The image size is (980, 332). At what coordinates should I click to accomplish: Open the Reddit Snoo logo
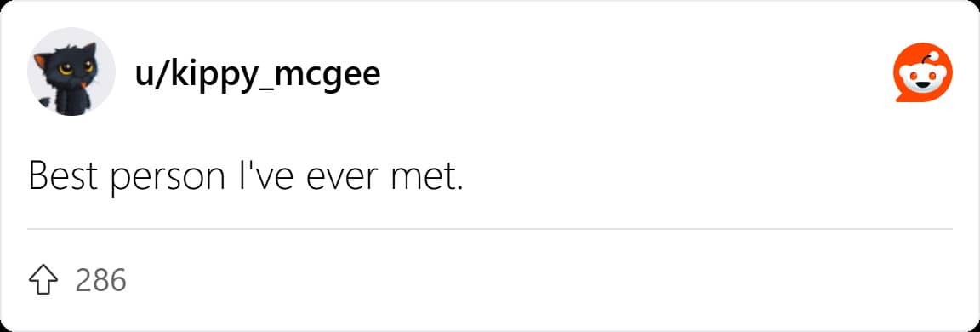(923, 72)
